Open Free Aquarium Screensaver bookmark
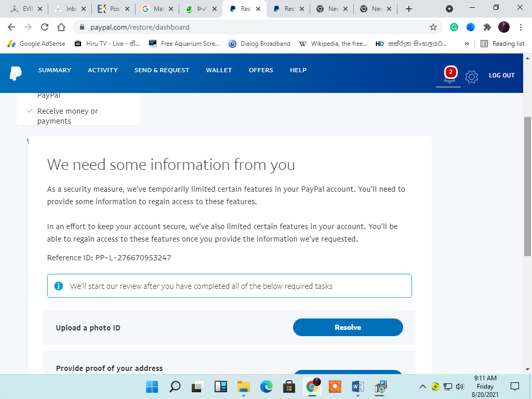The height and width of the screenshot is (399, 532). click(x=184, y=44)
